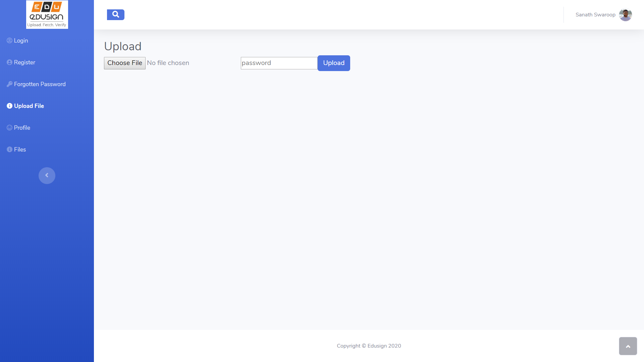Go to the Login page
Screen dimensions: 644x362
click(x=21, y=41)
